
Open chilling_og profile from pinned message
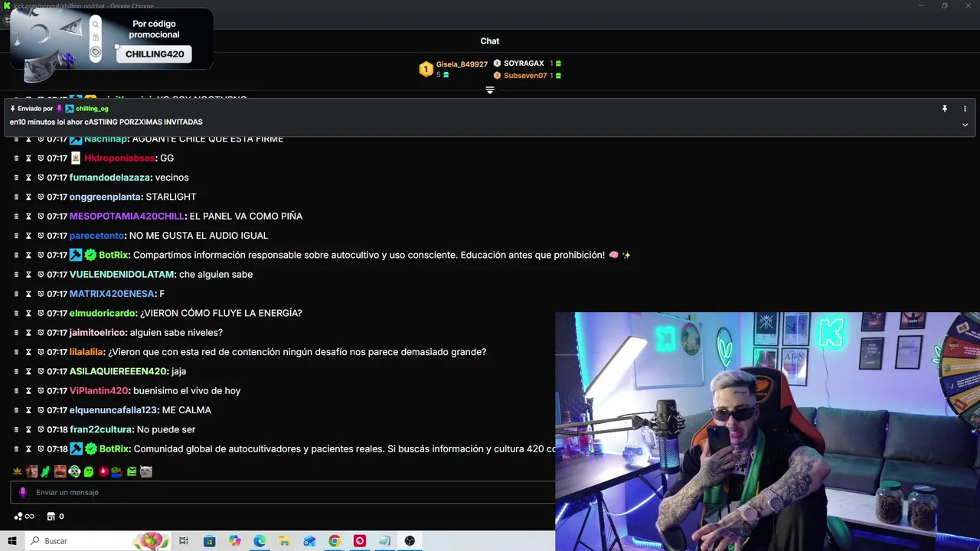(92, 109)
